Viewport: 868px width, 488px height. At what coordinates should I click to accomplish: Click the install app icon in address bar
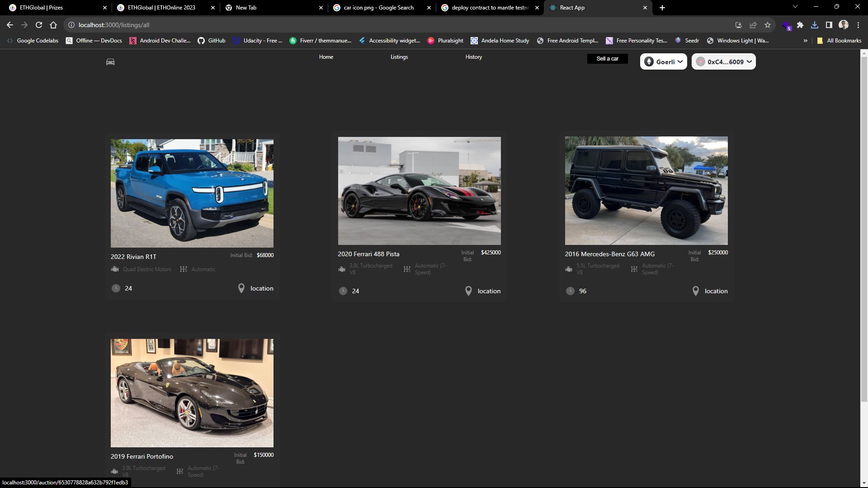click(739, 25)
